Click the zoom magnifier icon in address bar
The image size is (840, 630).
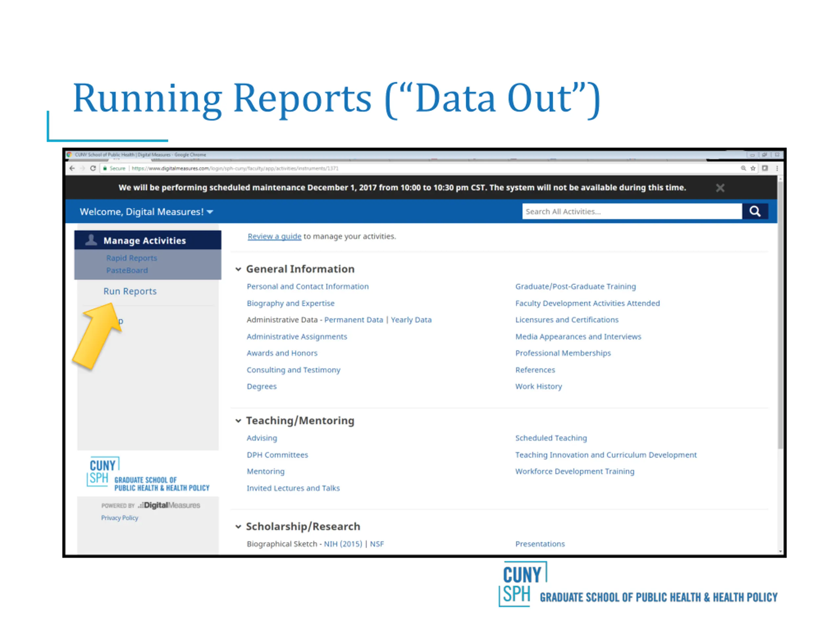tap(743, 168)
